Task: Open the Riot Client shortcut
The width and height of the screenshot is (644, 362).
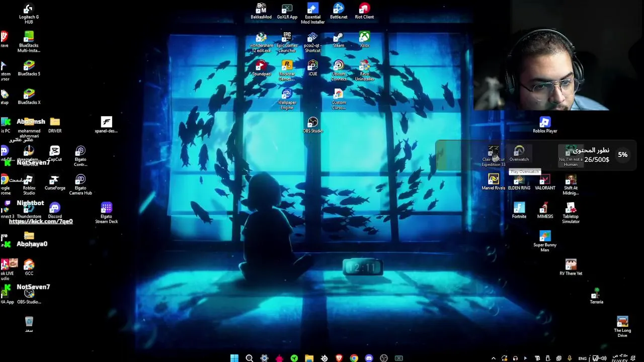Action: point(364,12)
